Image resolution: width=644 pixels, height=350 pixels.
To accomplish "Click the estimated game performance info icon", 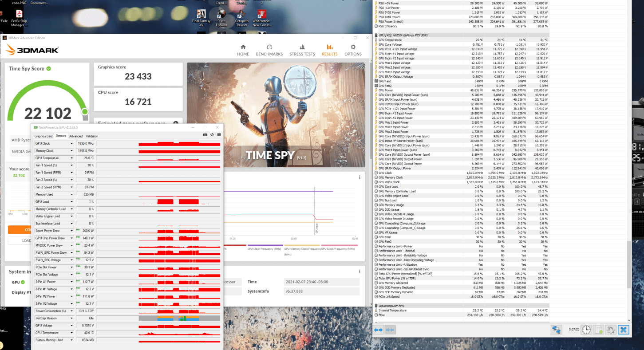I will pos(176,123).
